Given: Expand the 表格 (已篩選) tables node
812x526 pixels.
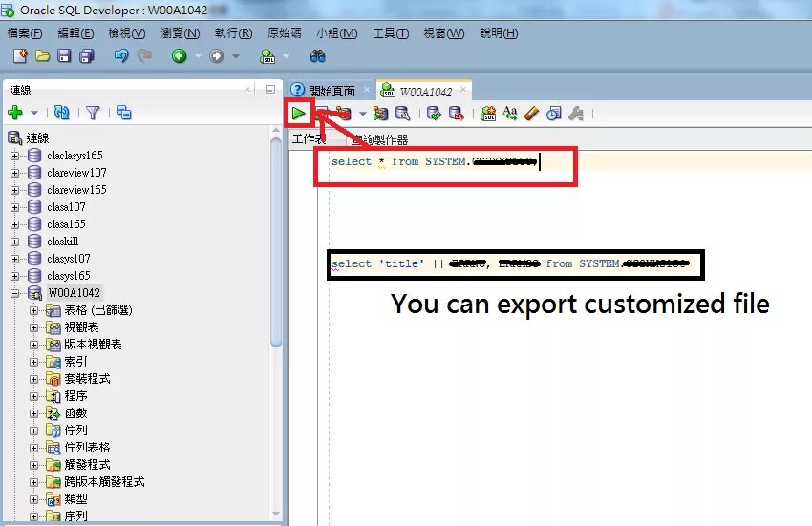Looking at the screenshot, I should pos(33,310).
